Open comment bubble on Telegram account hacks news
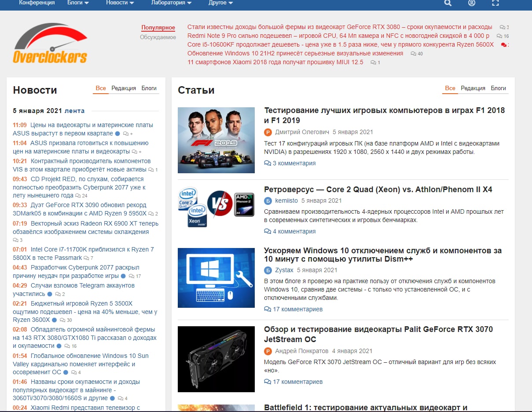The height and width of the screenshot is (412, 532). (58, 294)
